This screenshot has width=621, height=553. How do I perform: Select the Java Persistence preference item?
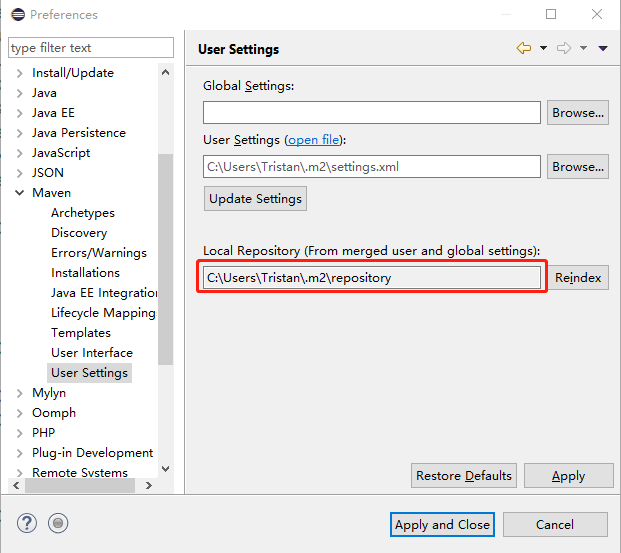(x=79, y=133)
